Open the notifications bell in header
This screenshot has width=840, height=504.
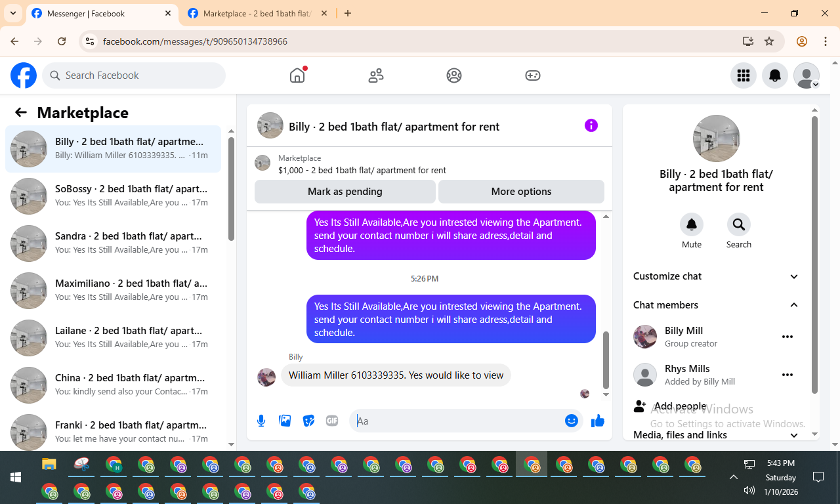pos(775,75)
